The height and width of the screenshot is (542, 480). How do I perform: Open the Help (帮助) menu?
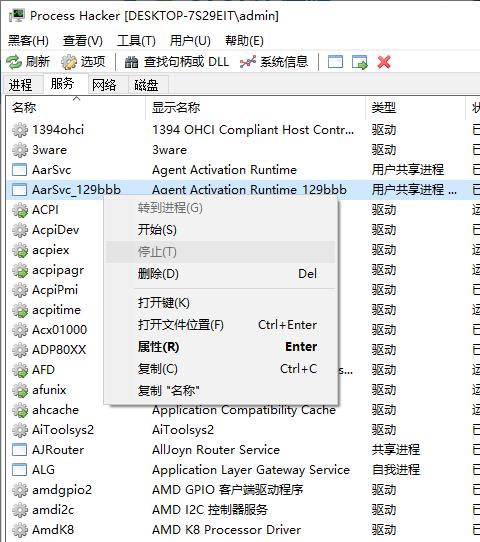pyautogui.click(x=244, y=41)
